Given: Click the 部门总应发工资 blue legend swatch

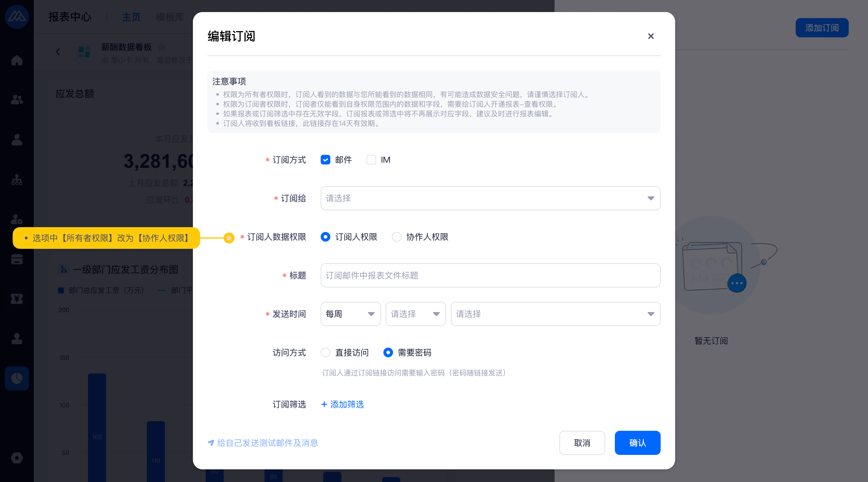Looking at the screenshot, I should pyautogui.click(x=61, y=290).
